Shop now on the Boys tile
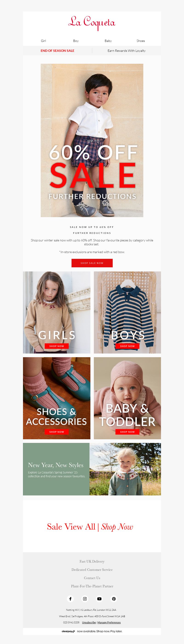 tap(127, 346)
